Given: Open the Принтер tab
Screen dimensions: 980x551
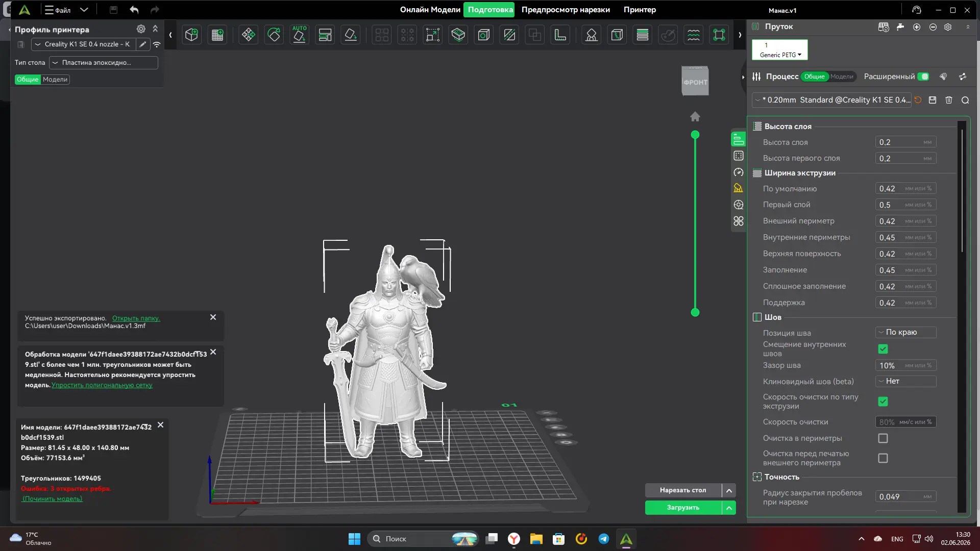Looking at the screenshot, I should click(x=640, y=10).
